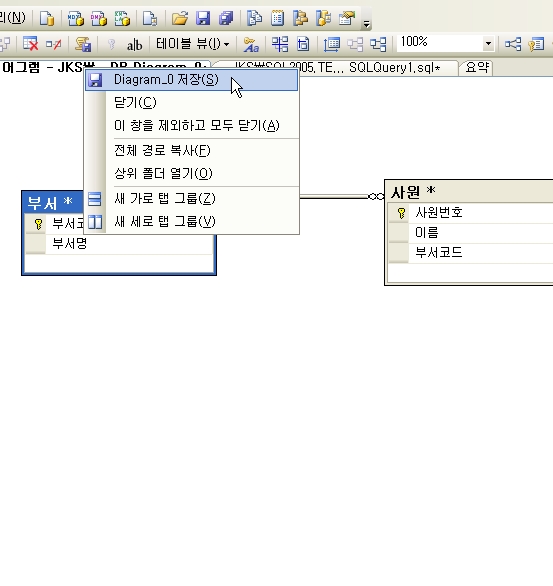Image resolution: width=553 pixels, height=586 pixels.
Task: Select the 이름 column row
Action: (471, 233)
